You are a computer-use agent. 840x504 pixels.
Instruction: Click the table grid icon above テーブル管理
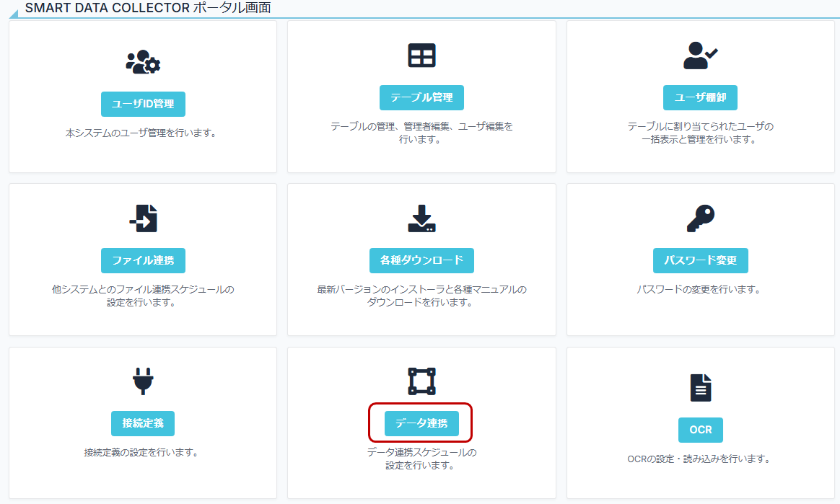421,56
